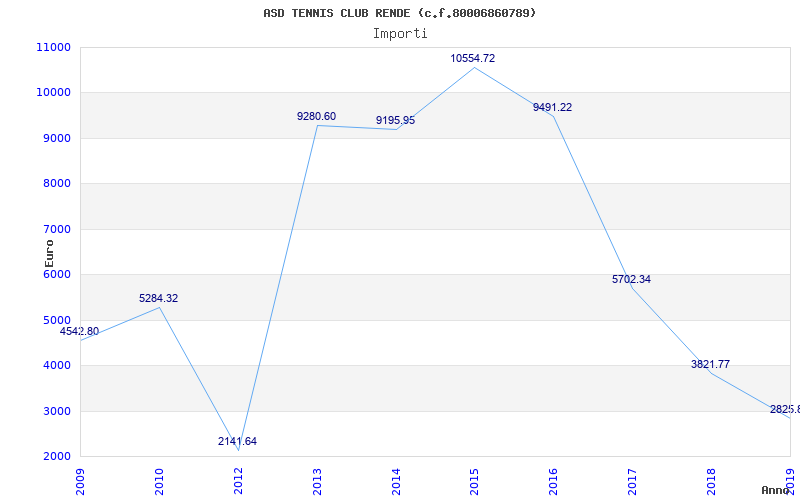The image size is (800, 500).
Task: Click the 9000 y-axis value
Action: [57, 138]
